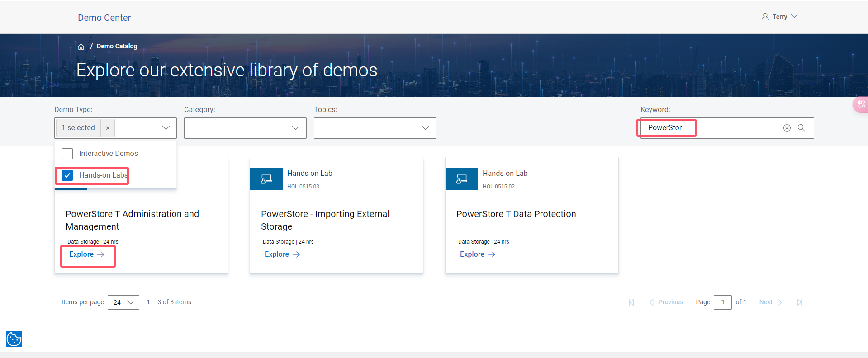Collapse the Demo Type dropdown arrow
Image resolution: width=868 pixels, height=358 pixels.
pos(166,128)
